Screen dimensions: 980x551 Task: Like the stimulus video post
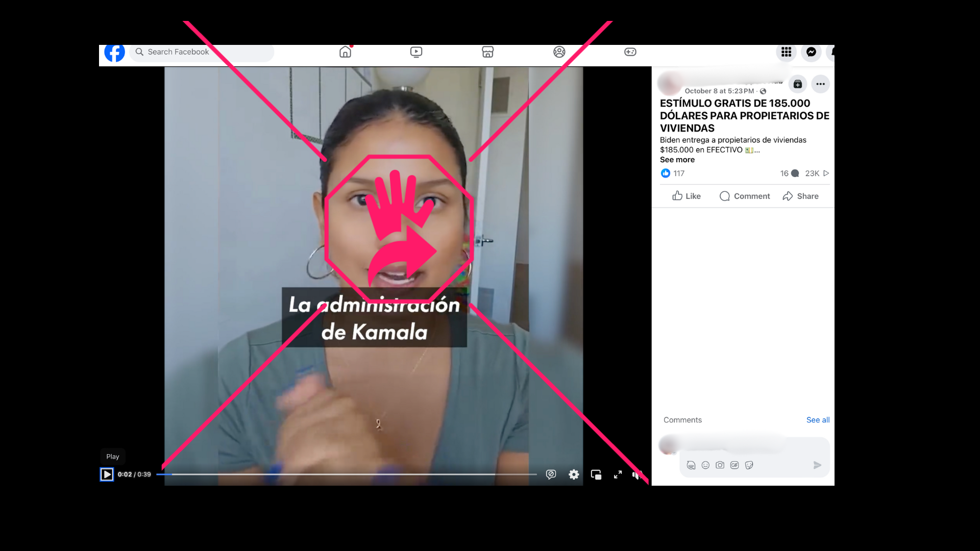tap(686, 196)
